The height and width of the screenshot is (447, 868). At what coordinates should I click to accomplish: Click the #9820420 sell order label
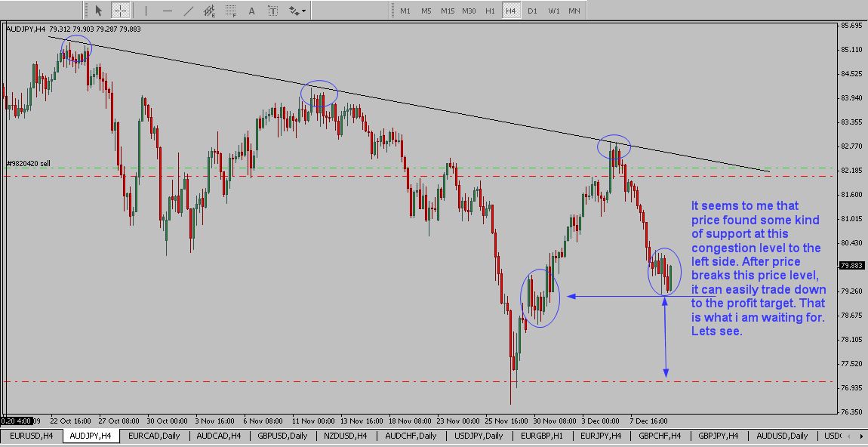coord(29,163)
